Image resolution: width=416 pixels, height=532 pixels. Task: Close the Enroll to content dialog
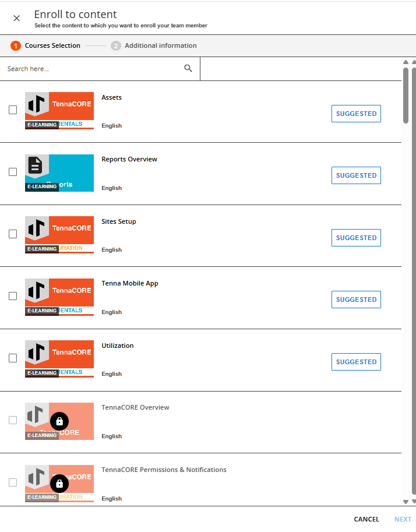click(16, 18)
